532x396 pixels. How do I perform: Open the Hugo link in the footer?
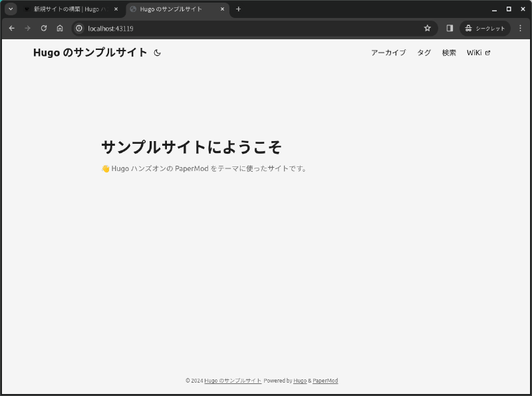click(300, 381)
